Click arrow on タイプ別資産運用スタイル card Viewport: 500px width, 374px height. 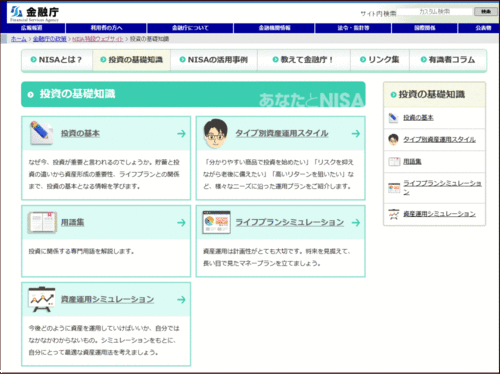point(356,134)
